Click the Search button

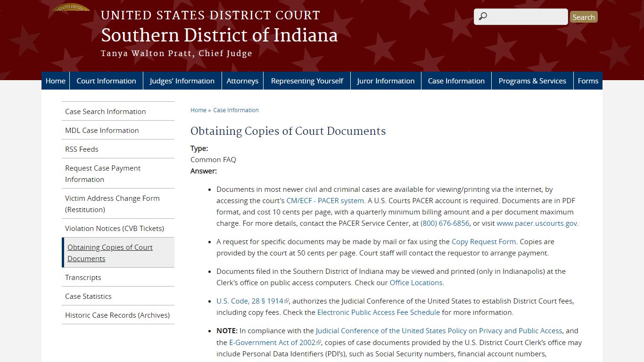584,17
